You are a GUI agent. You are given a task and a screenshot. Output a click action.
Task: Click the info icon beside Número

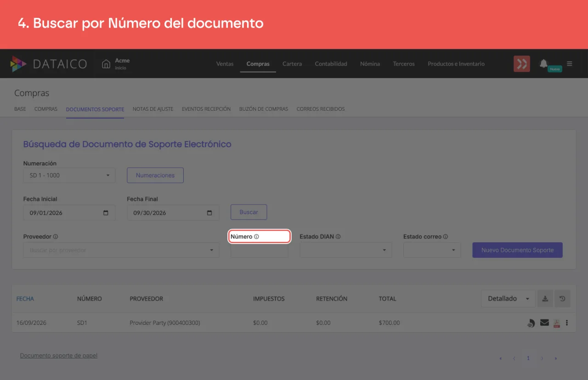pyautogui.click(x=256, y=237)
